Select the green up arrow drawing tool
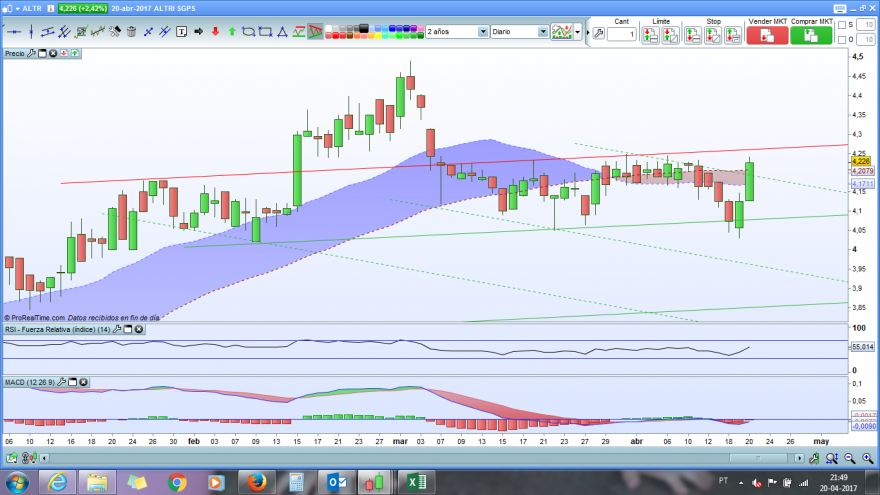This screenshot has height=495, width=880. click(x=232, y=32)
